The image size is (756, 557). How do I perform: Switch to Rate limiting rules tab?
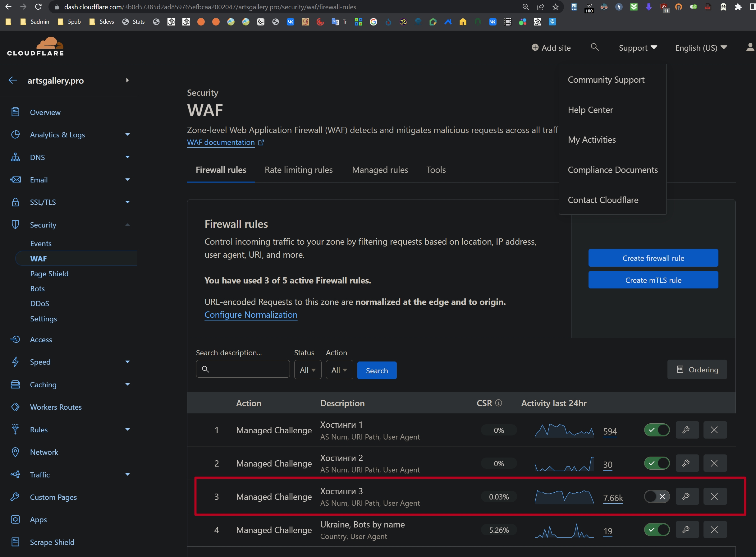point(299,170)
